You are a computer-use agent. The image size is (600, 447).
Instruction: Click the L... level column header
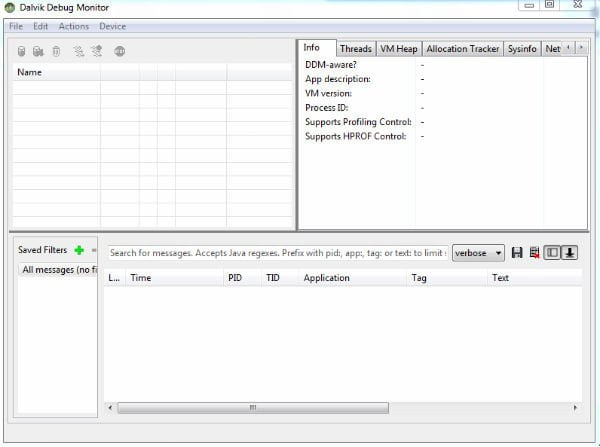[x=114, y=278]
